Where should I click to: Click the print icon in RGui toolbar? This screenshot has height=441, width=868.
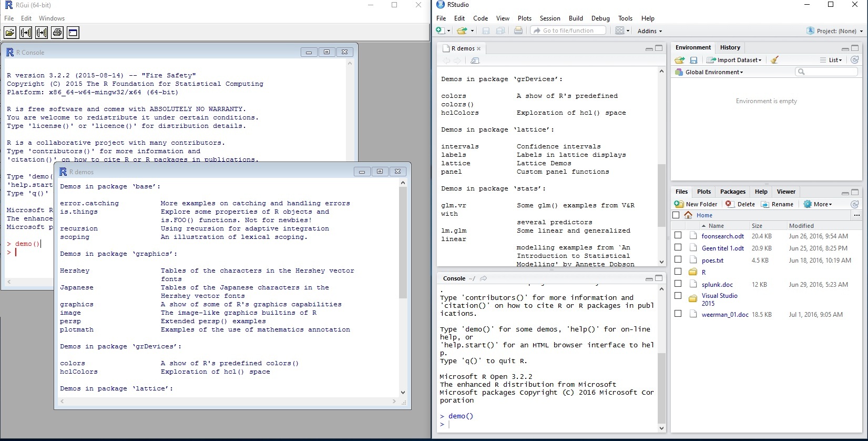point(57,33)
